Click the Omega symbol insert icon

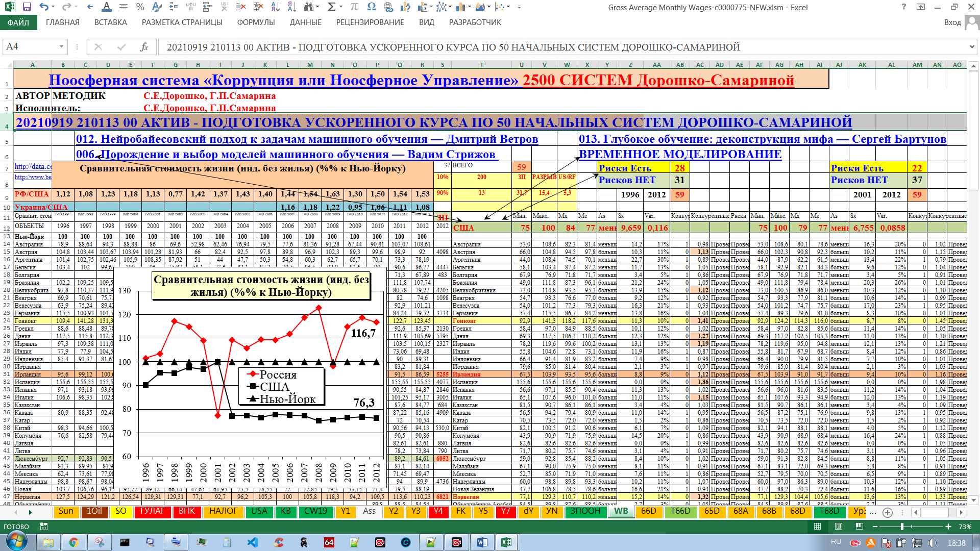(372, 7)
